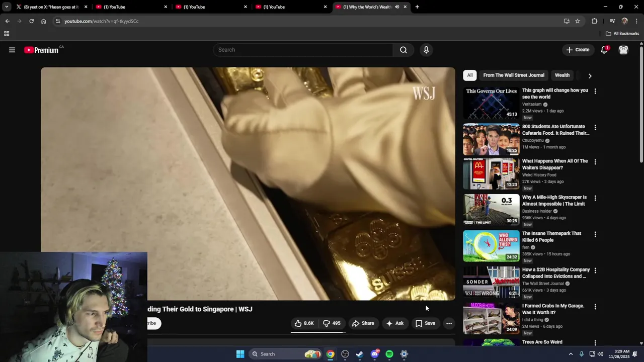Image resolution: width=644 pixels, height=362 pixels.
Task: Open the Windows Start menu
Action: click(240, 354)
